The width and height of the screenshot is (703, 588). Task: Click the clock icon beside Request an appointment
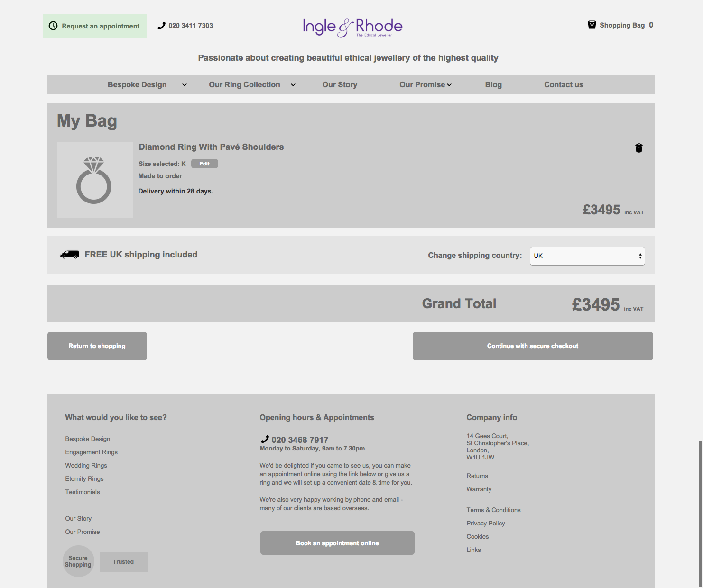(x=54, y=26)
